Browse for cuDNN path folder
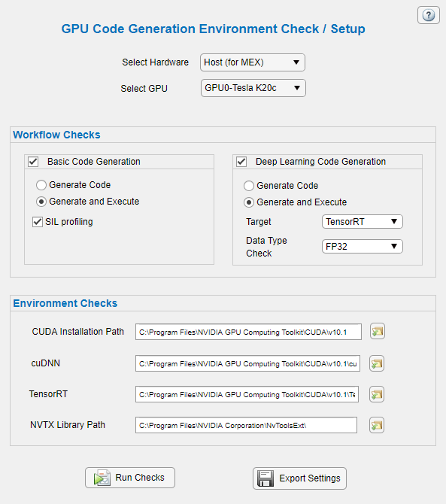Screen dimensions: 446x504 [377, 363]
